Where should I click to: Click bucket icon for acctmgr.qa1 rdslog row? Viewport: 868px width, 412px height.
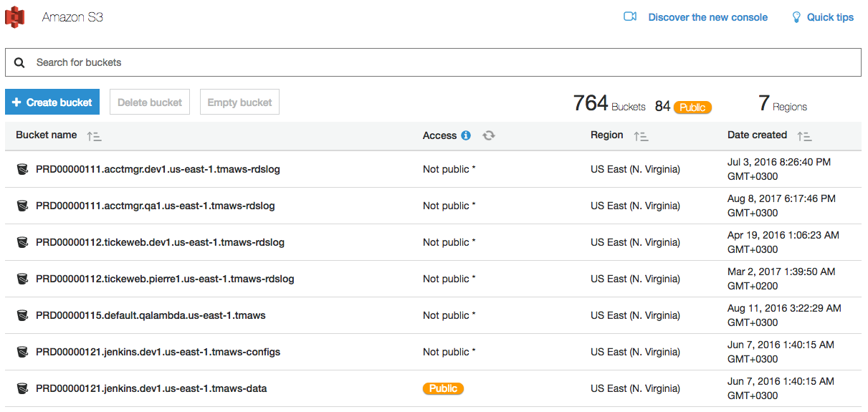tap(23, 206)
